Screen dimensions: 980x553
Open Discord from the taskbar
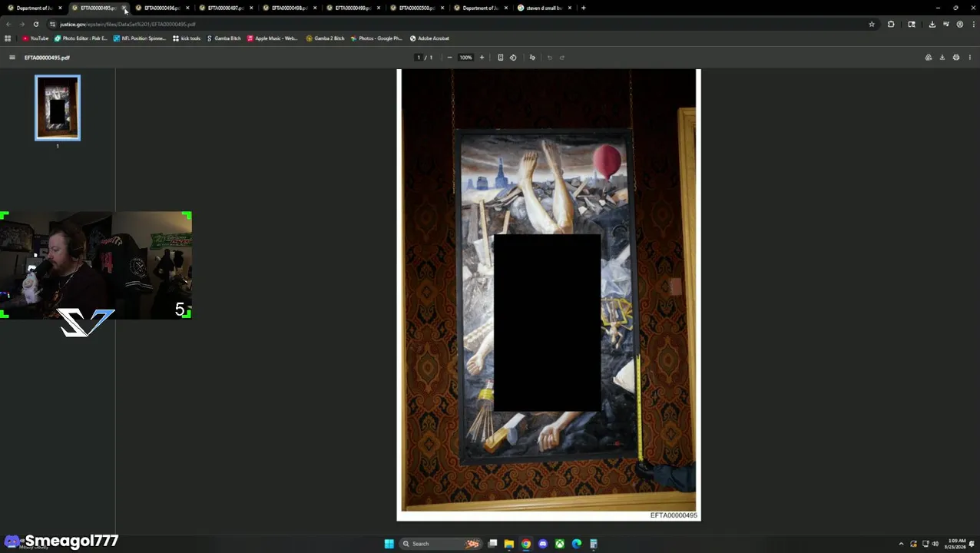click(x=543, y=544)
